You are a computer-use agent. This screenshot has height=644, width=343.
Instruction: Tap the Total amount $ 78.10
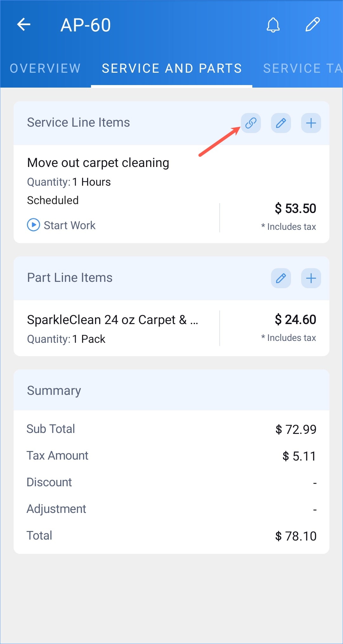click(x=296, y=536)
